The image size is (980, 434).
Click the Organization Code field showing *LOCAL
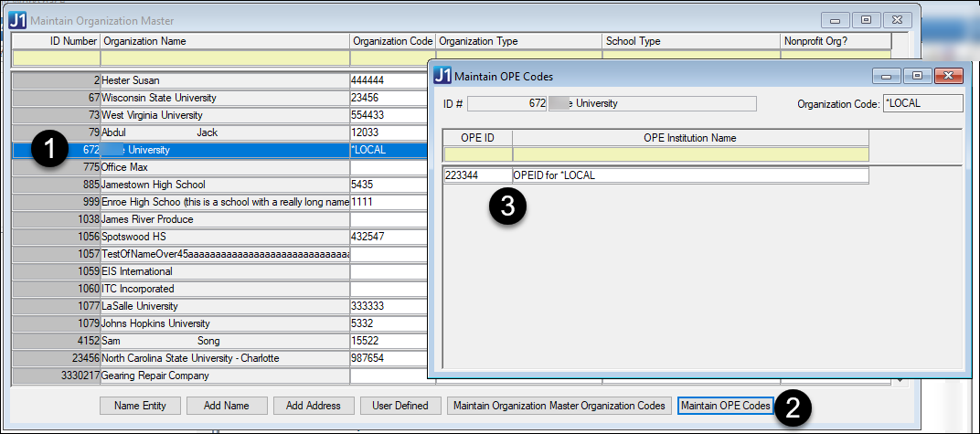[x=921, y=103]
